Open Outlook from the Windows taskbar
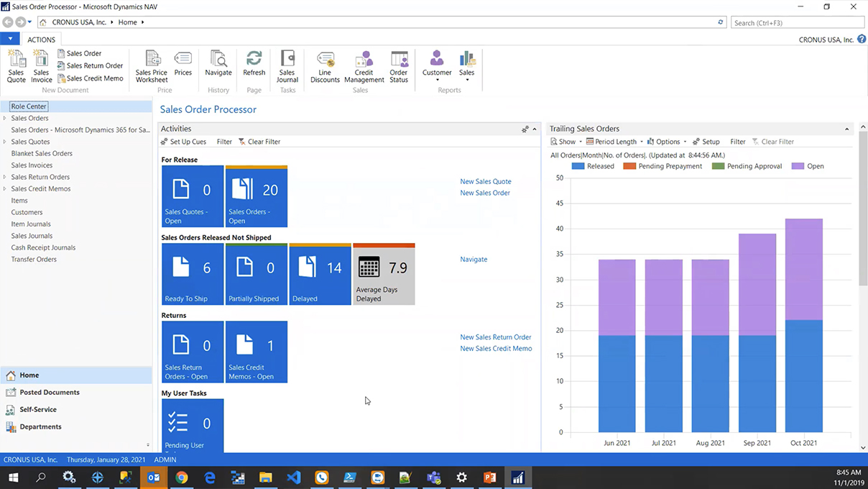Viewport: 868px width, 489px height. [x=154, y=477]
